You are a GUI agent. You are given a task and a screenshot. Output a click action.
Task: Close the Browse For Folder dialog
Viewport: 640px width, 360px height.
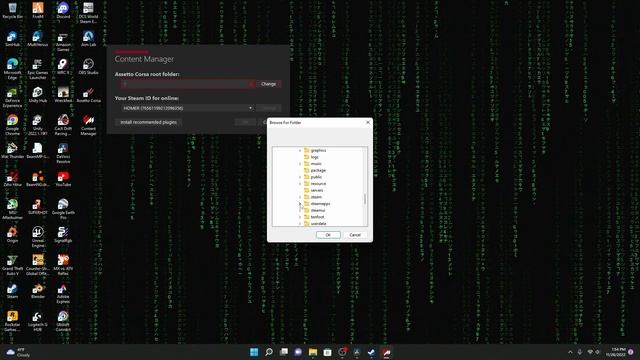pyautogui.click(x=368, y=122)
